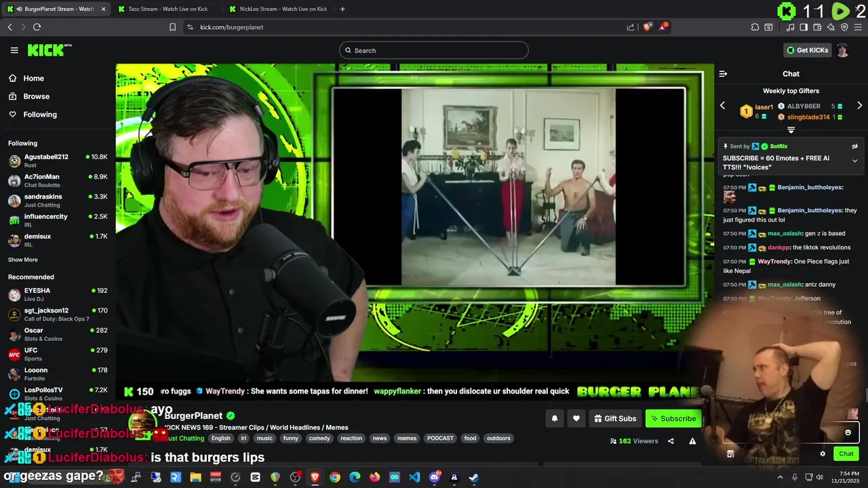Click the Get KICKs button

point(807,50)
